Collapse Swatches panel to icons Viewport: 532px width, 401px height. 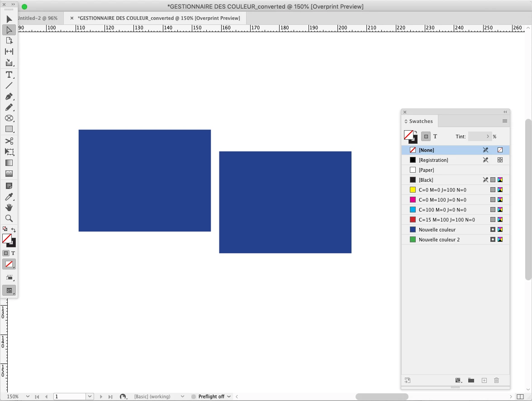click(x=505, y=112)
